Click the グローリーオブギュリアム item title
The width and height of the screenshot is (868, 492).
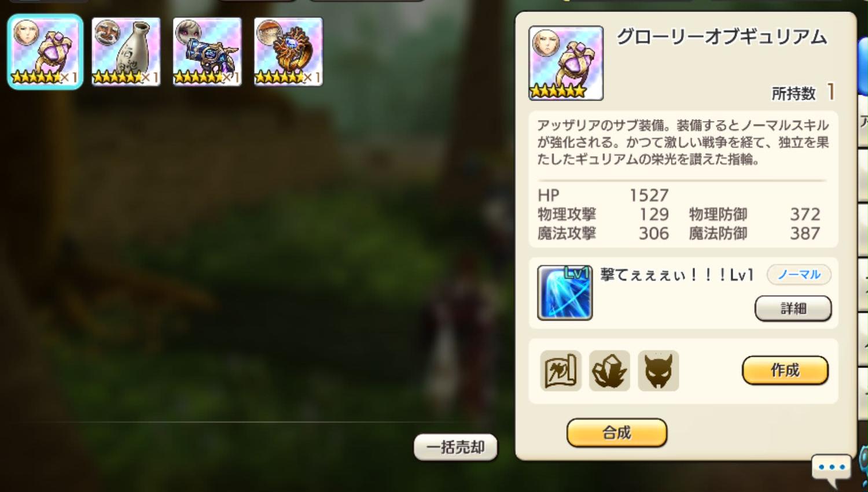coord(722,37)
